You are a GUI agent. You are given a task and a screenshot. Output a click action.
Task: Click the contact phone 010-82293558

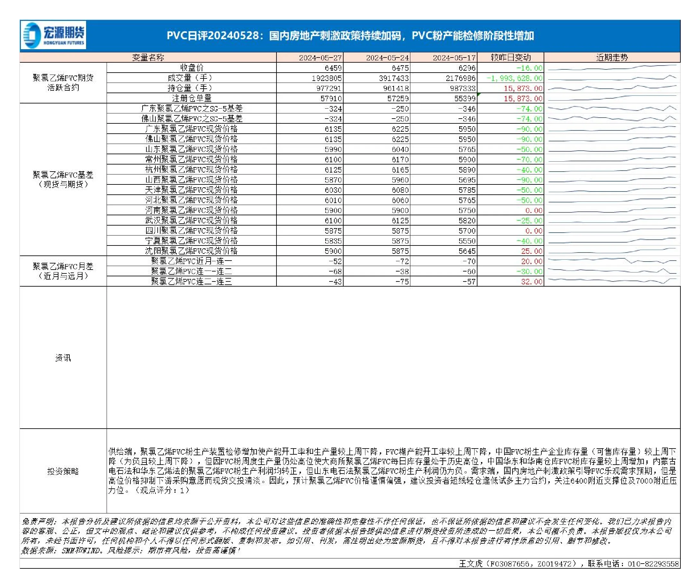653,564
